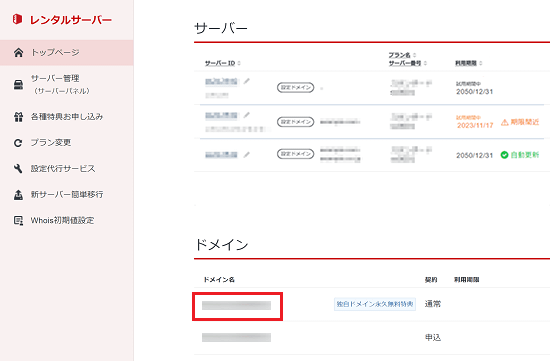Click the expiry date 2023/11/17
The width and height of the screenshot is (550, 361).
click(x=475, y=125)
